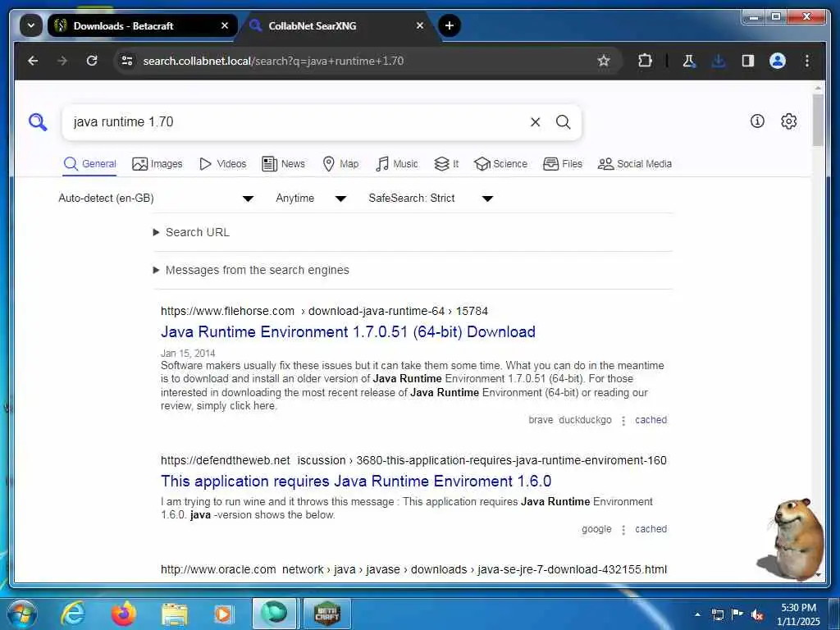
Task: Open Windows Media Player from taskbar
Action: point(223,614)
